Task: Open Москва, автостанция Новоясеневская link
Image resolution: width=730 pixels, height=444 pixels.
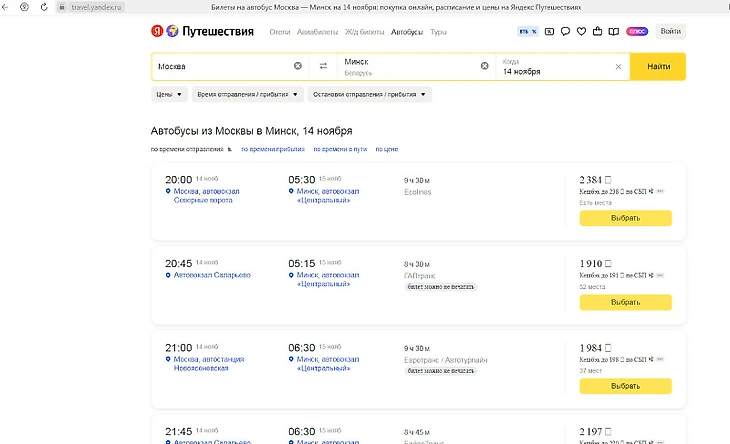Action: tap(209, 364)
